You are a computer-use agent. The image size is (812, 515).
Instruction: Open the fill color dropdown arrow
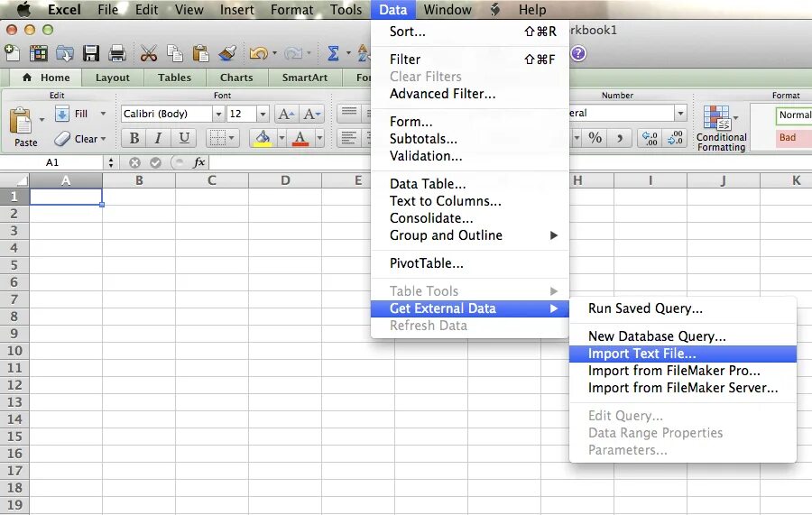click(x=281, y=138)
